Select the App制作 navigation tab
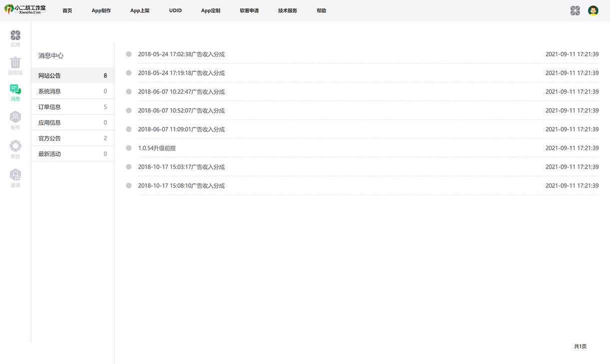This screenshot has width=610, height=364. click(101, 10)
